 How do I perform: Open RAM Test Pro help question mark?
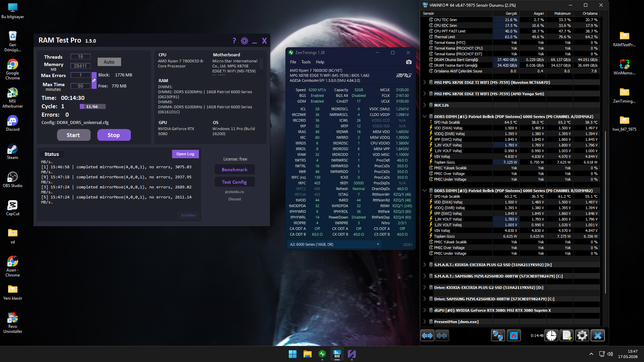[x=234, y=41]
